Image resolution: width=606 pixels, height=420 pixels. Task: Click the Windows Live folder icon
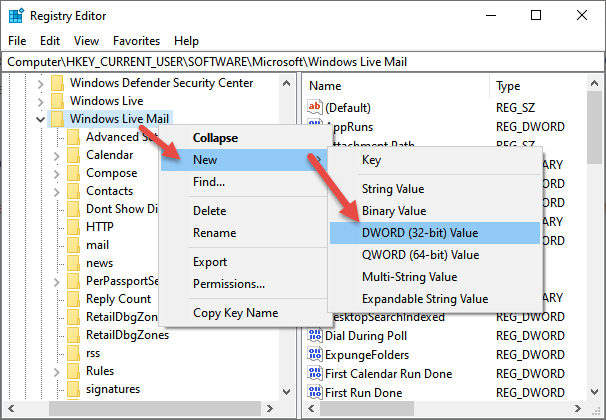pyautogui.click(x=58, y=101)
